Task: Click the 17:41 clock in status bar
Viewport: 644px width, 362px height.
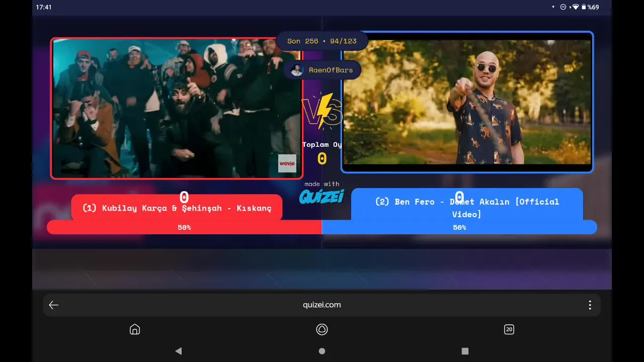Action: click(44, 8)
